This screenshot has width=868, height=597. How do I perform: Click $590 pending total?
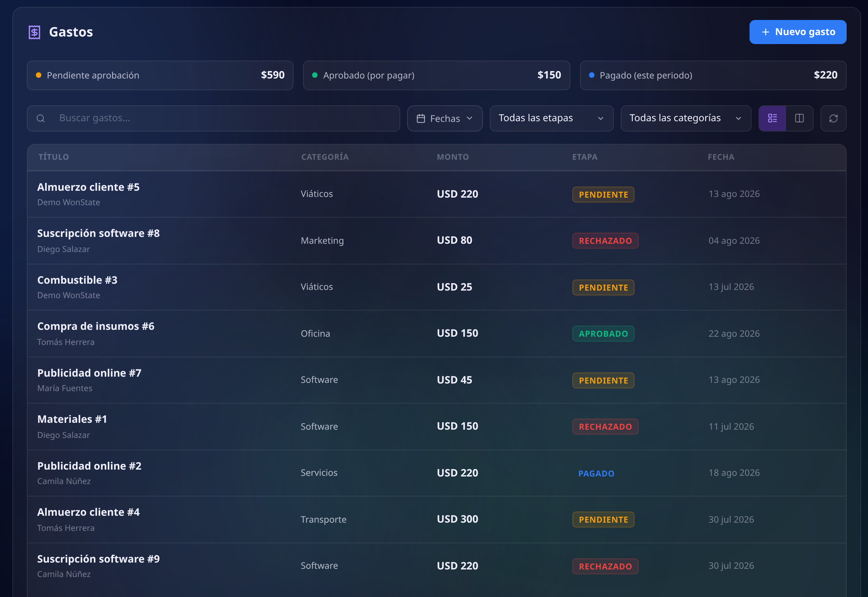click(x=273, y=75)
